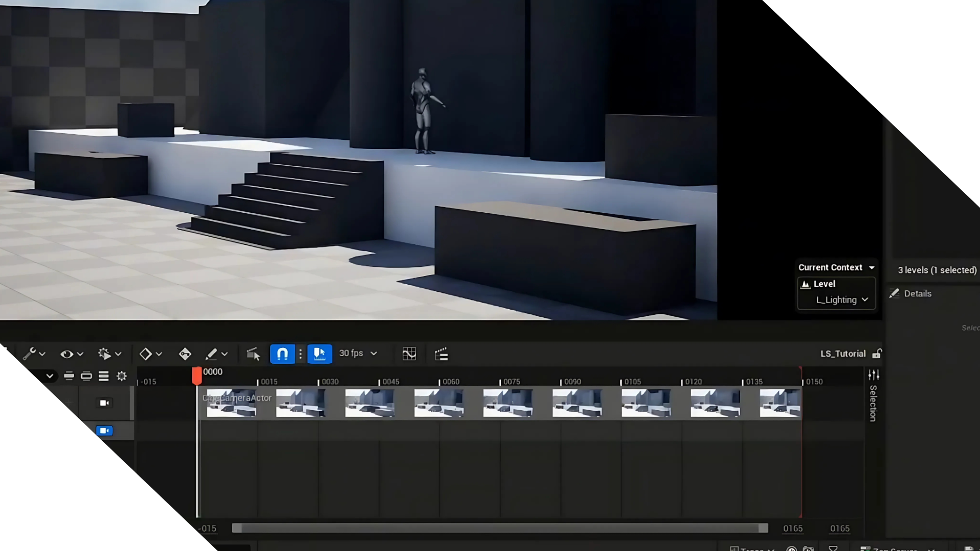
Task: Toggle snap-to-ruler mode off
Action: [x=320, y=353]
